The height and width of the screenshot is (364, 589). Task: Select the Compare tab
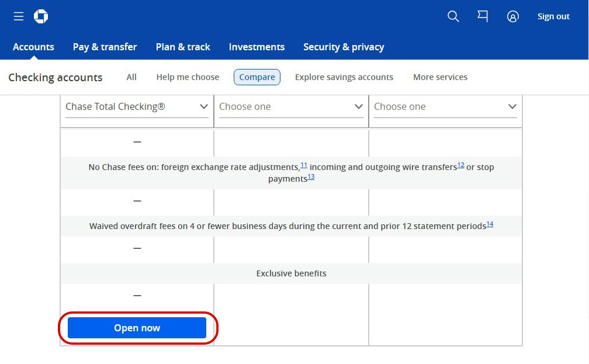pos(257,77)
